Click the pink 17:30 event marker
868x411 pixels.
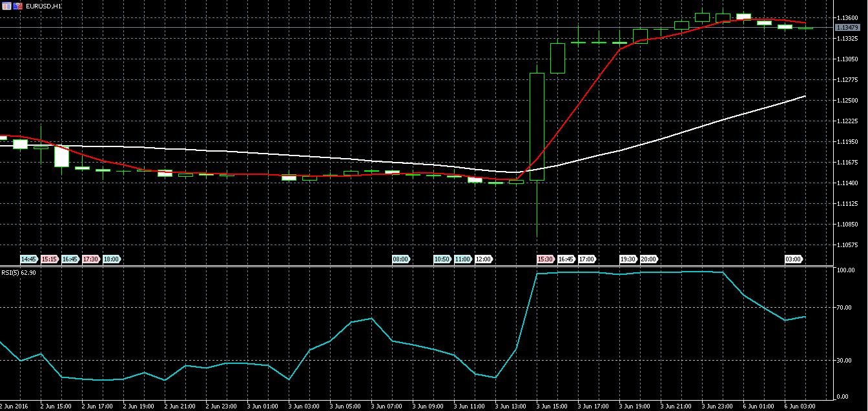91,259
